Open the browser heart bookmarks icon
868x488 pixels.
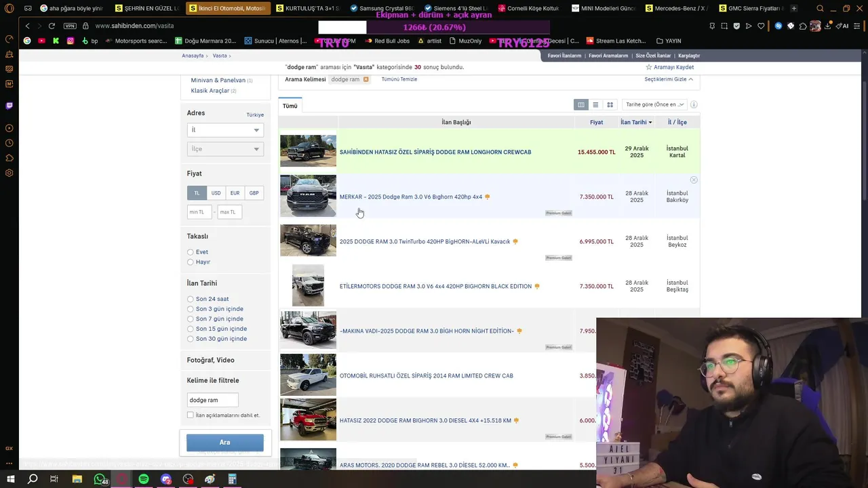(761, 26)
